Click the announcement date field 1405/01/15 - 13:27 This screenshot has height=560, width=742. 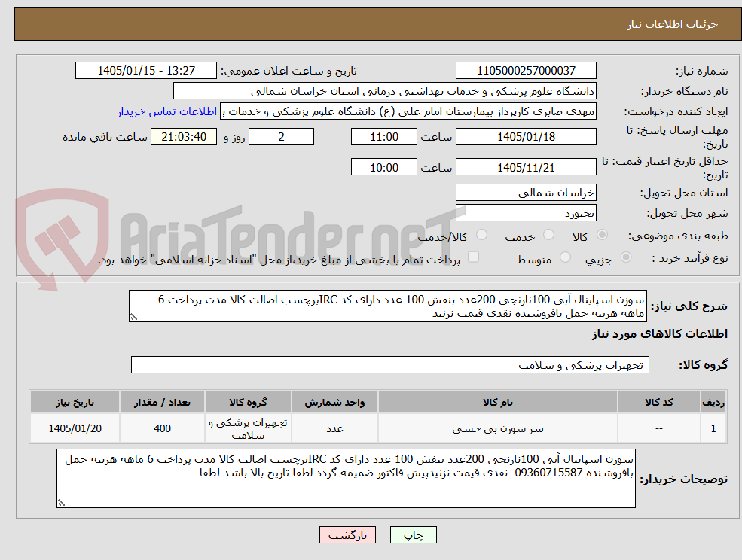click(145, 71)
